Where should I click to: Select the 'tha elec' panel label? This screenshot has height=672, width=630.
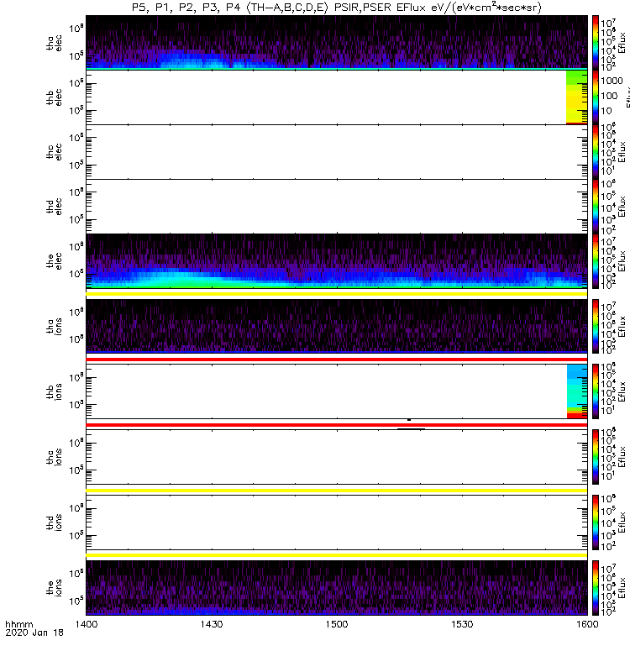pyautogui.click(x=55, y=43)
